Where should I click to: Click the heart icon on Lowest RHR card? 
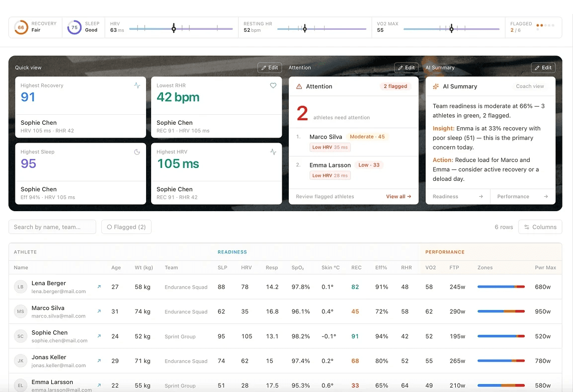pyautogui.click(x=273, y=85)
